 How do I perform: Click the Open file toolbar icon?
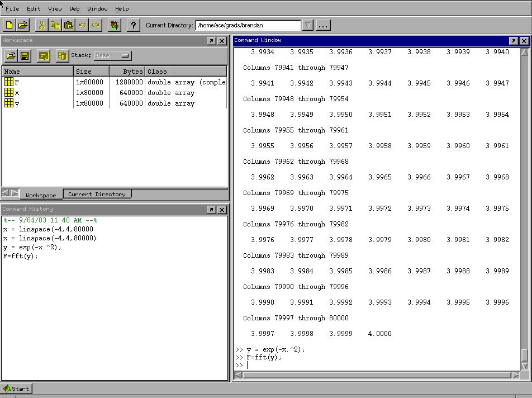pos(23,25)
